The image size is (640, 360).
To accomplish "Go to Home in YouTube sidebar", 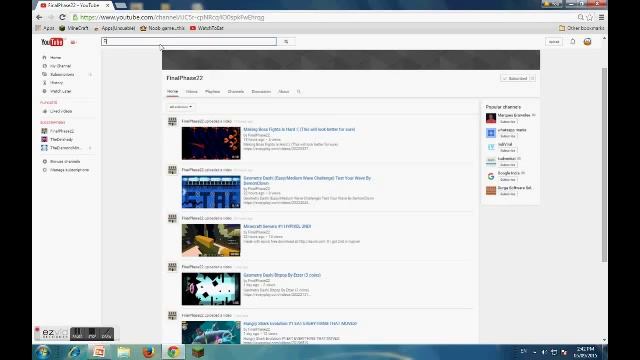I will tap(56, 58).
